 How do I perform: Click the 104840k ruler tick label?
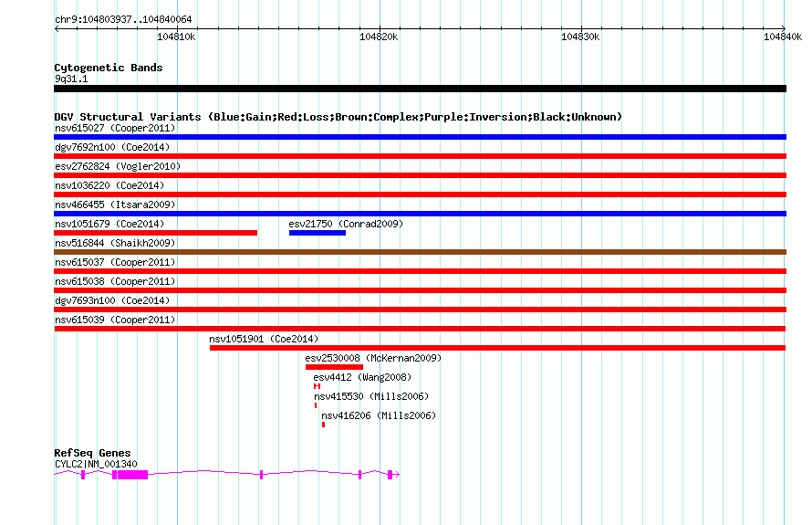tap(783, 37)
